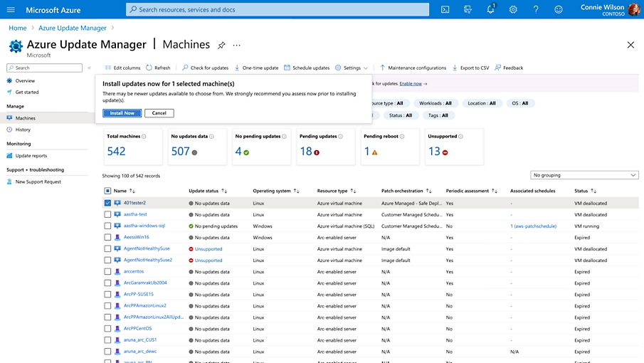Image resolution: width=644 pixels, height=363 pixels.
Task: Start a One-time update
Action: [x=256, y=68]
